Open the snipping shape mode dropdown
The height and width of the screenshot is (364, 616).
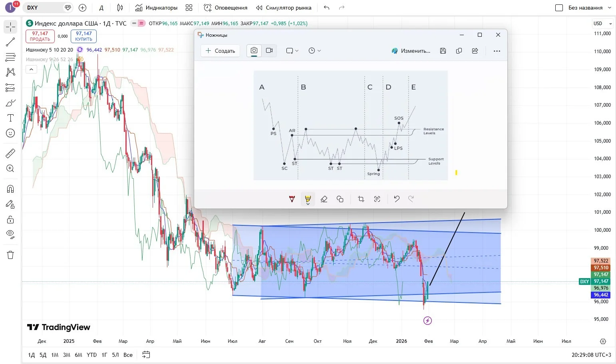click(x=292, y=51)
